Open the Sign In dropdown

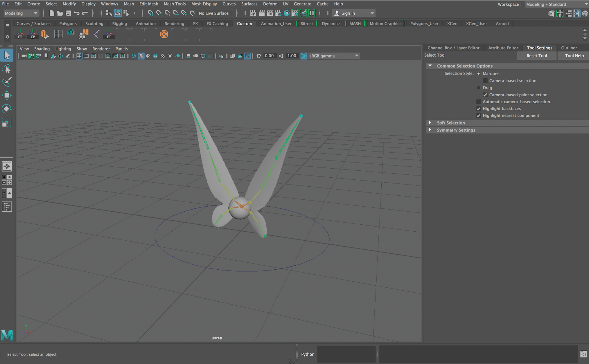click(x=353, y=13)
